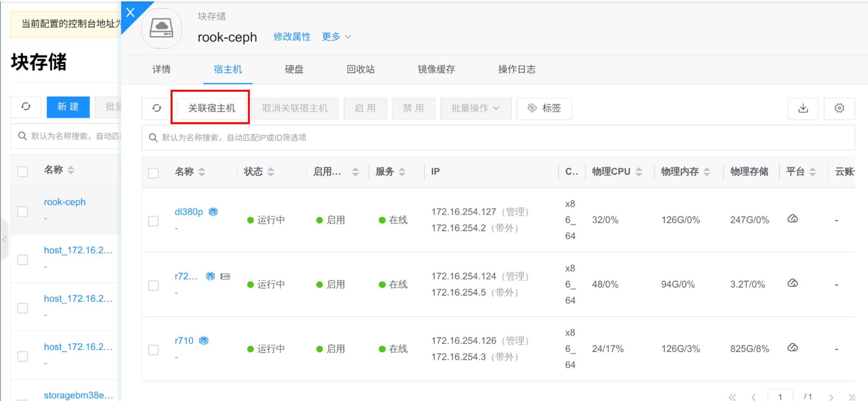Click the download export icon
Viewport: 868px width, 401px height.
tap(803, 109)
